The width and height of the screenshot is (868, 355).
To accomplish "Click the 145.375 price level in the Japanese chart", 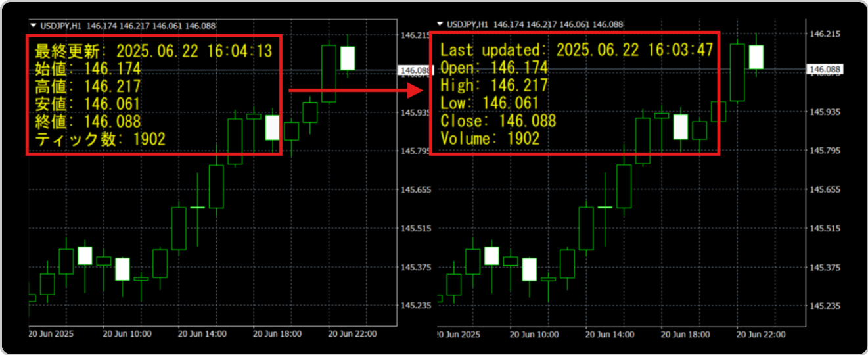I will [415, 268].
